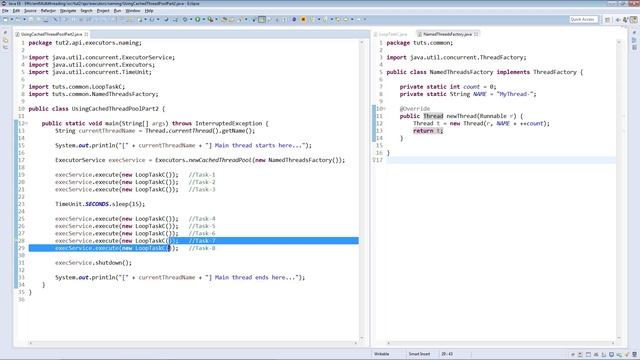Open the File menu

point(5,11)
